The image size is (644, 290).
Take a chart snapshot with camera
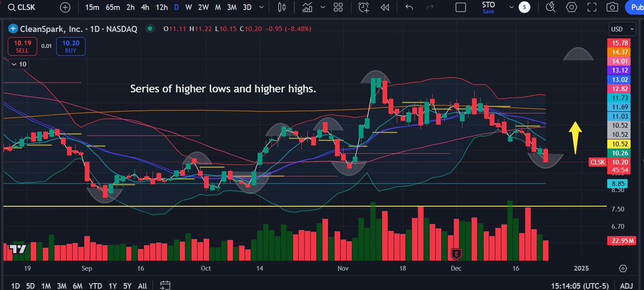(612, 8)
